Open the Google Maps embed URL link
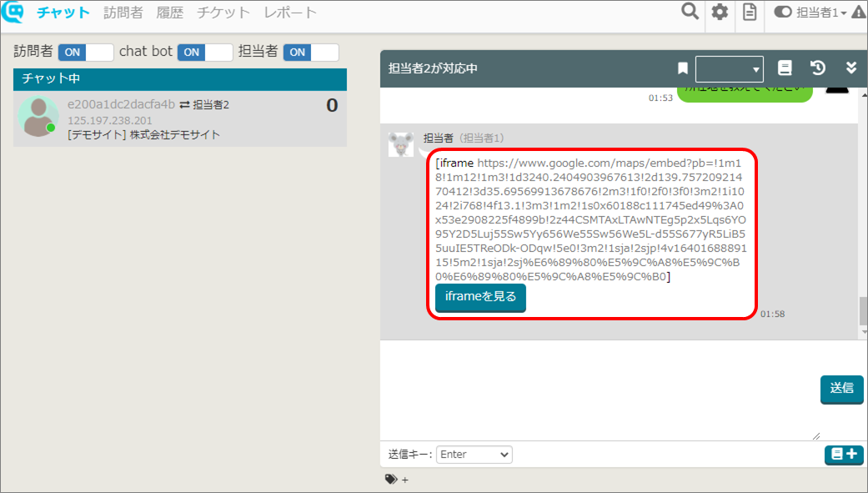The width and height of the screenshot is (868, 493). [590, 220]
